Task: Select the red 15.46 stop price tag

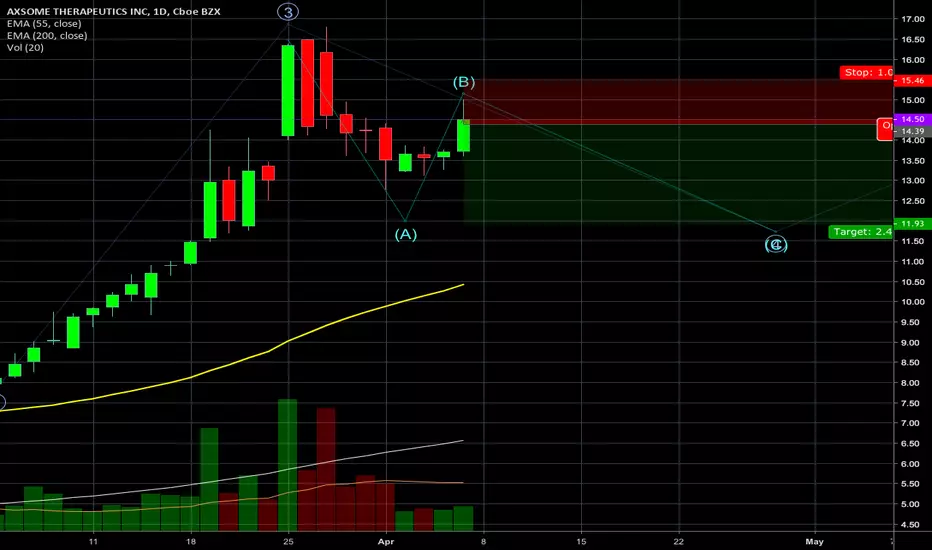Action: 912,80
